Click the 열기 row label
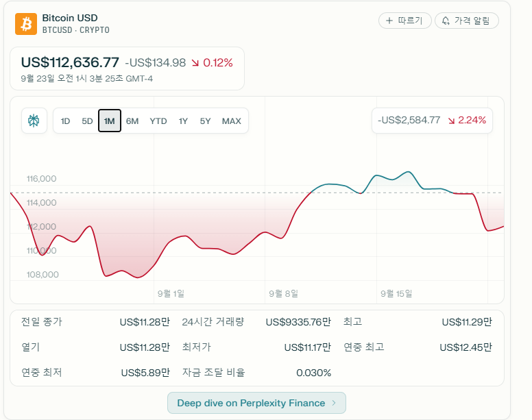Screen dimensions: 532x420 coord(31,347)
